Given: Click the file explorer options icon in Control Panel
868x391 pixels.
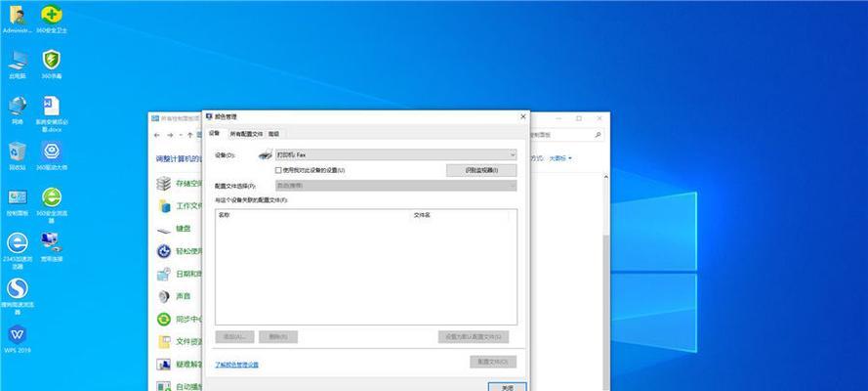Looking at the screenshot, I should tap(164, 342).
